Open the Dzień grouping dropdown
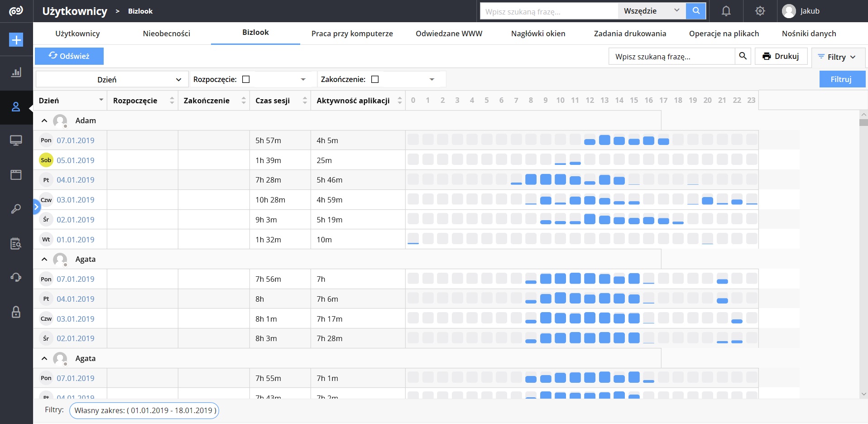 [112, 79]
